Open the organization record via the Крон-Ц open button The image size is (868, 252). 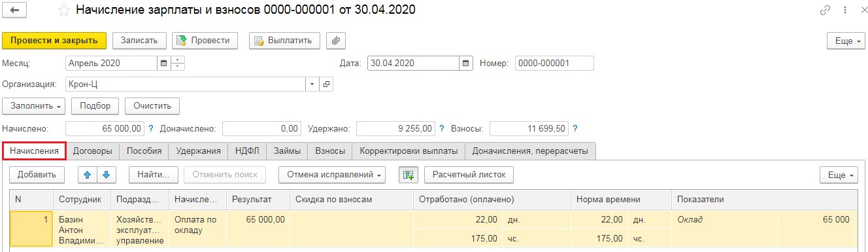point(326,84)
